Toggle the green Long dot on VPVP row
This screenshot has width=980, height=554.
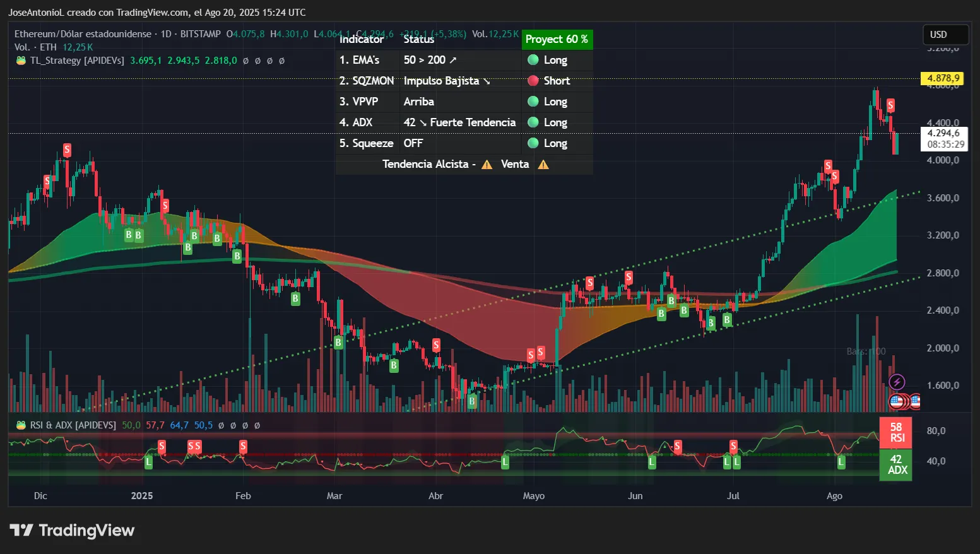(534, 102)
